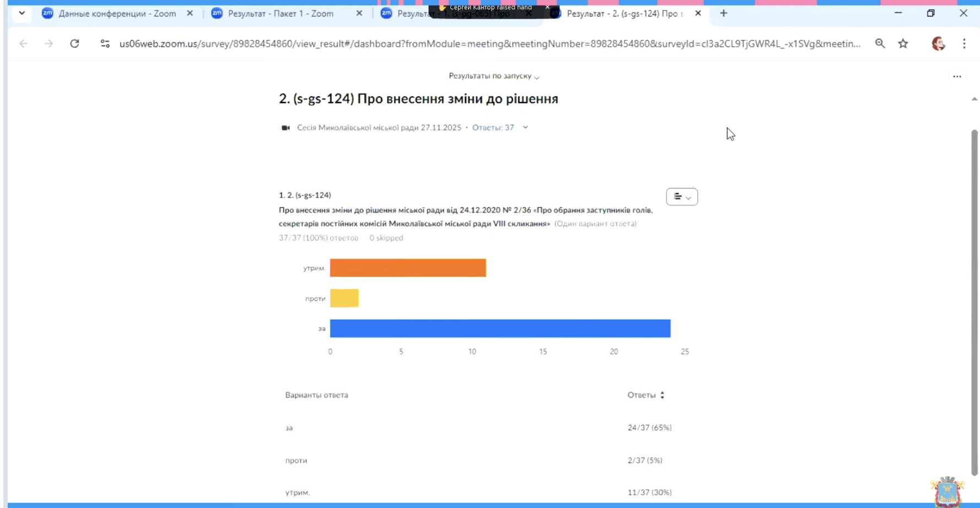Image resolution: width=980 pixels, height=508 pixels.
Task: Open the tab search dropdown arrow
Action: click(21, 13)
